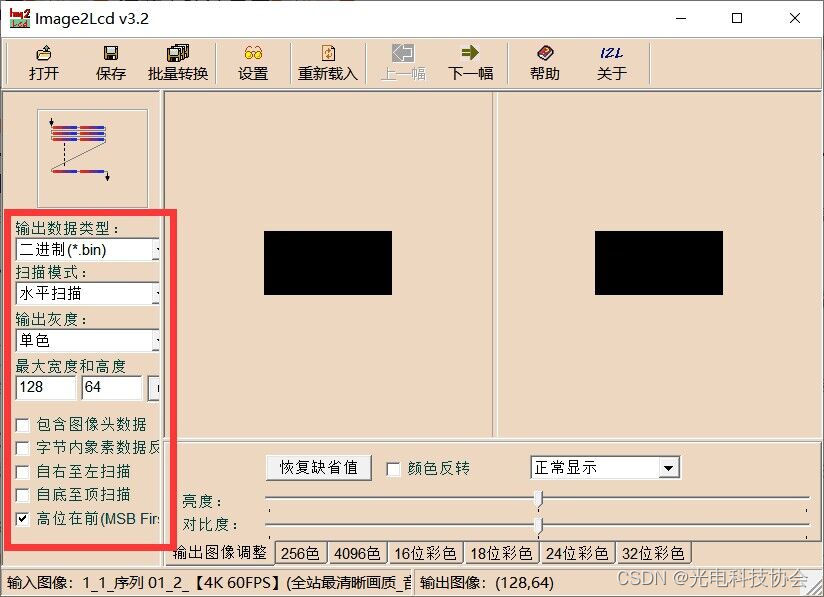Save output using the 保存 icon
This screenshot has height=597, width=824.
click(110, 62)
